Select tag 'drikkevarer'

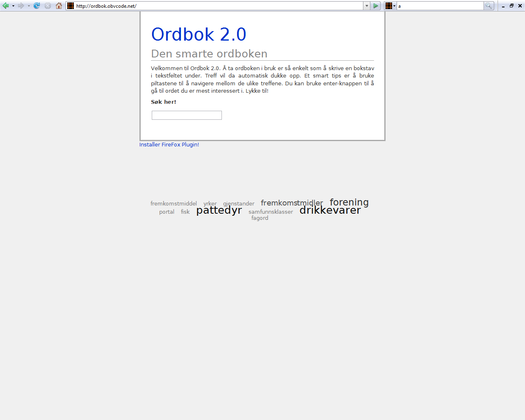click(330, 210)
